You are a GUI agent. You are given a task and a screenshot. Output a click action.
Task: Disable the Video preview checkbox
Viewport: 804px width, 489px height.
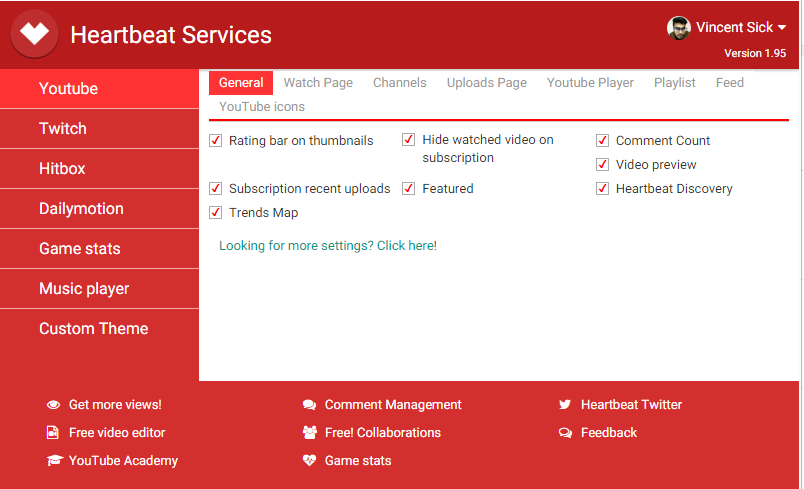pyautogui.click(x=602, y=165)
